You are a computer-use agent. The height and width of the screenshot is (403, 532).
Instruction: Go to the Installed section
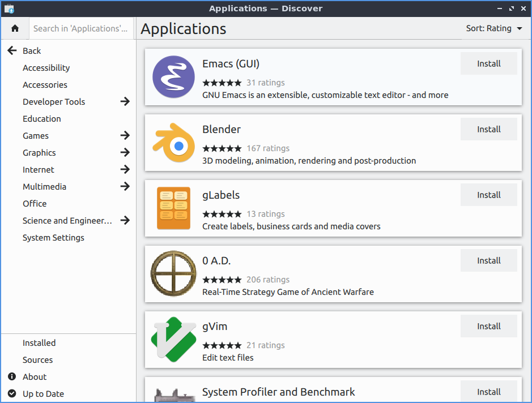(x=39, y=343)
